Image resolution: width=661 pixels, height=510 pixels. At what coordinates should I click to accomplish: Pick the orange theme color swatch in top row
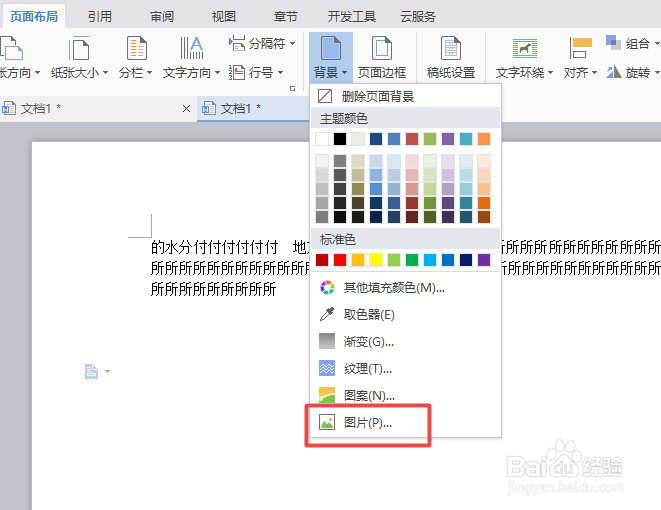point(484,139)
